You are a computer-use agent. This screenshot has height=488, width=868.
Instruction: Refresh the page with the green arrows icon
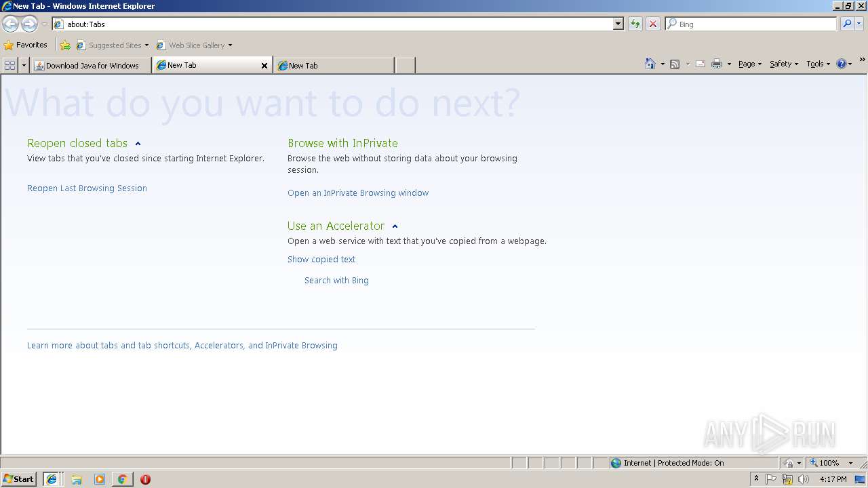pos(635,24)
